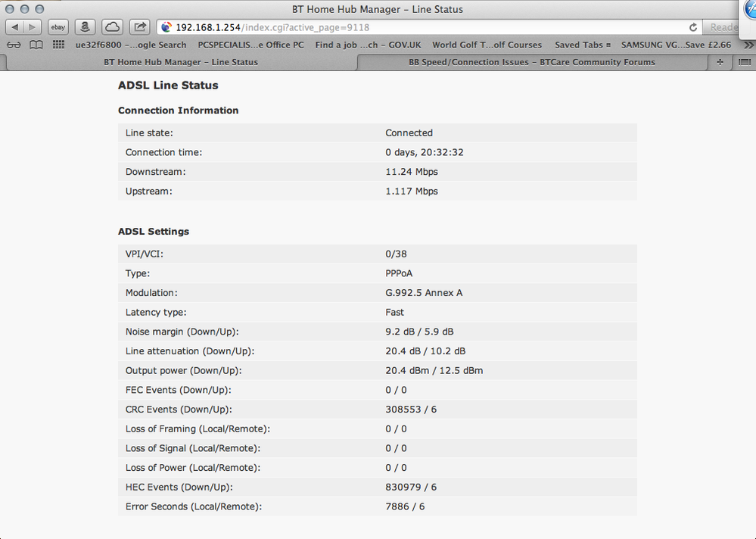Click Output power value 20.4 dBm / 12.5 dBm
Image resolution: width=756 pixels, height=539 pixels.
(434, 370)
